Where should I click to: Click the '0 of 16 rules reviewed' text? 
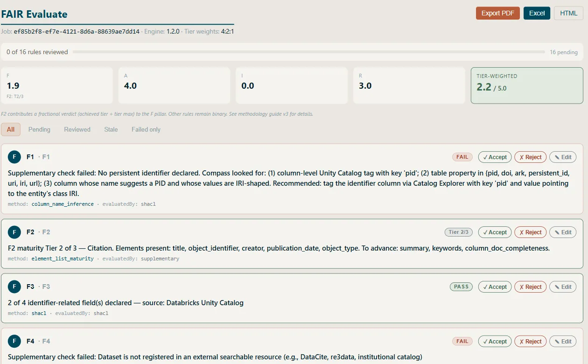tap(37, 52)
